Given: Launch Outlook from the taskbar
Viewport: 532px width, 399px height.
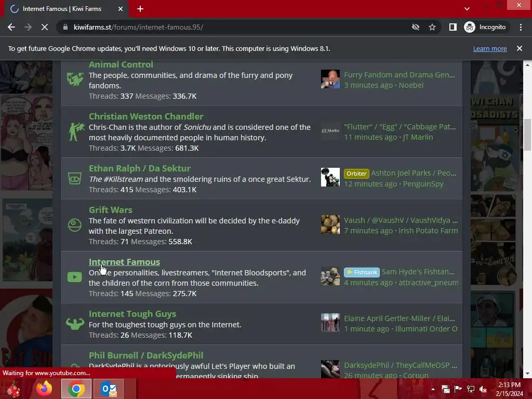Looking at the screenshot, I should pyautogui.click(x=109, y=389).
